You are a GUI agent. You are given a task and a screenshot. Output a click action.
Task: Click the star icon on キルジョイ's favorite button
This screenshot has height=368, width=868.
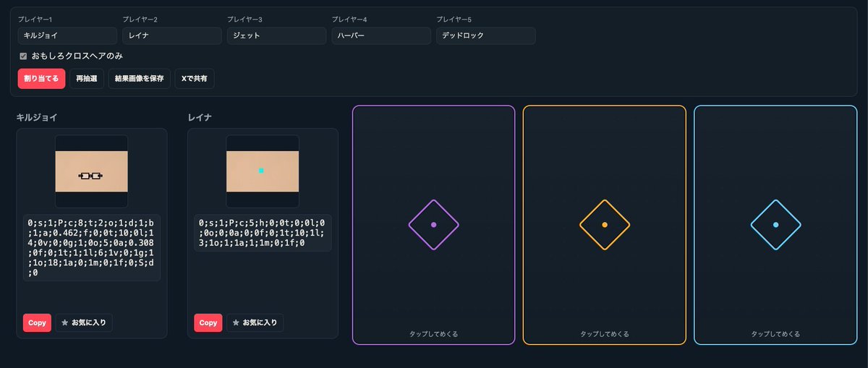65,322
